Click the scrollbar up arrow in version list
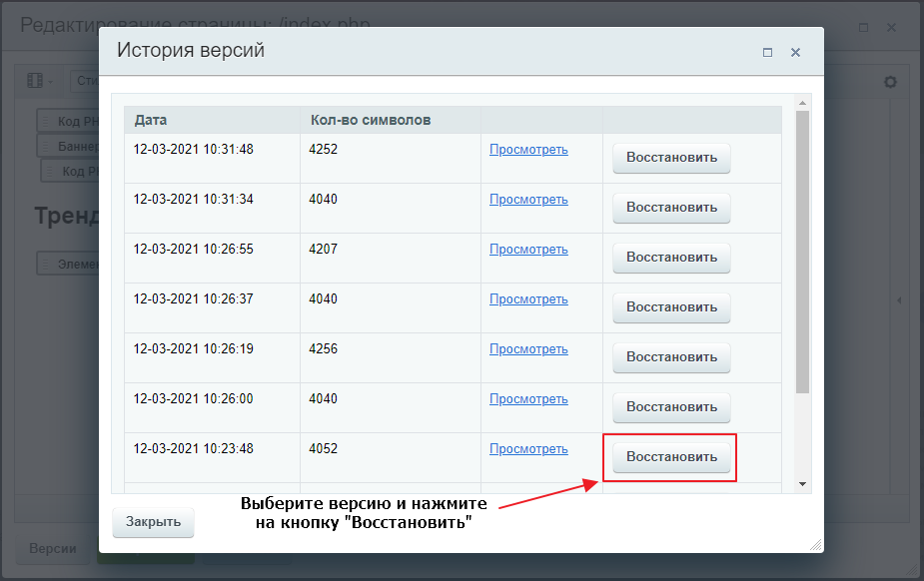The image size is (924, 581). tap(802, 102)
